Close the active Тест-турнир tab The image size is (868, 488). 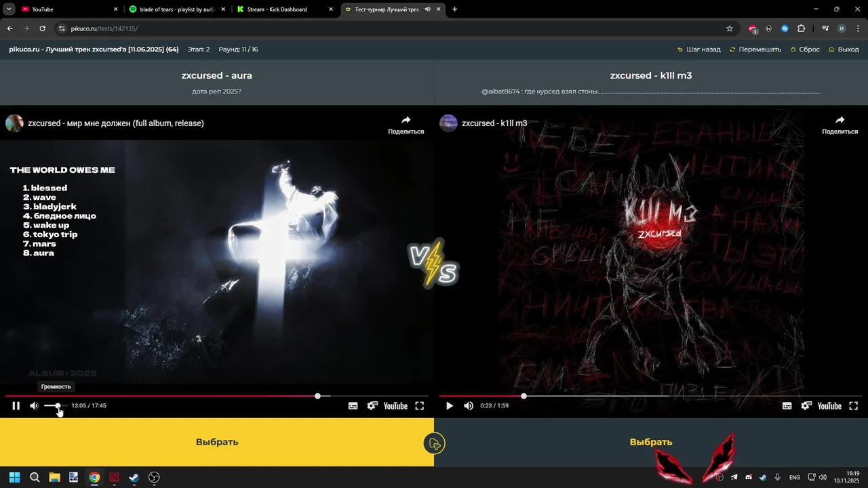tap(439, 9)
